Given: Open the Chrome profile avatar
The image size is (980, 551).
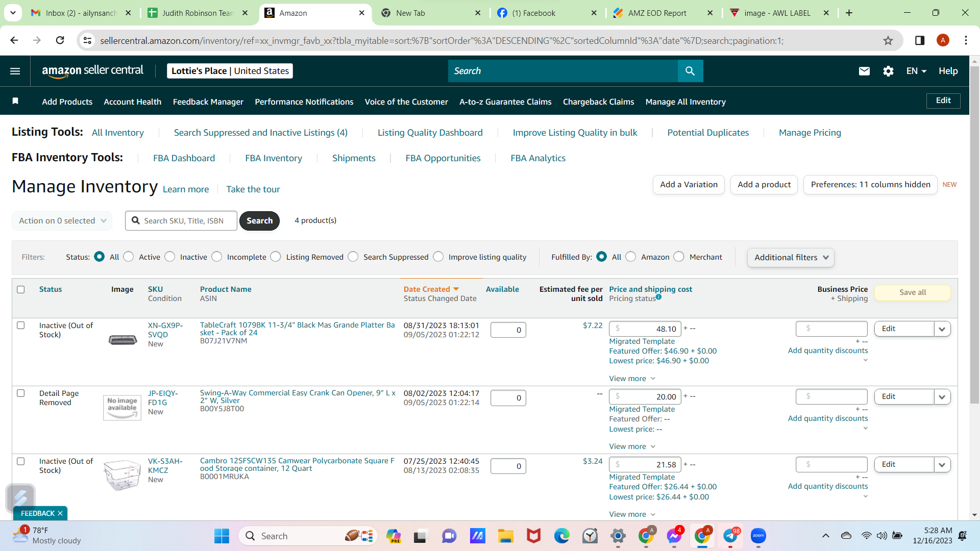Looking at the screenshot, I should tap(943, 40).
